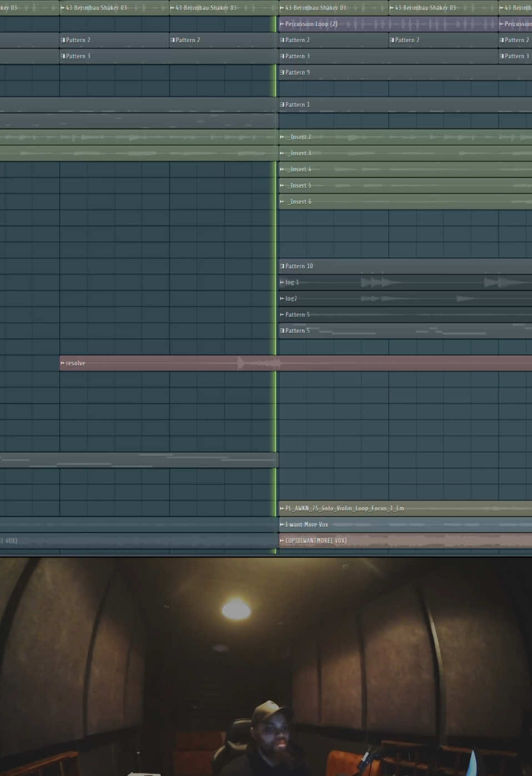Open the clip menu on CUPIDIWANTMORE (VOX)

pyautogui.click(x=282, y=540)
